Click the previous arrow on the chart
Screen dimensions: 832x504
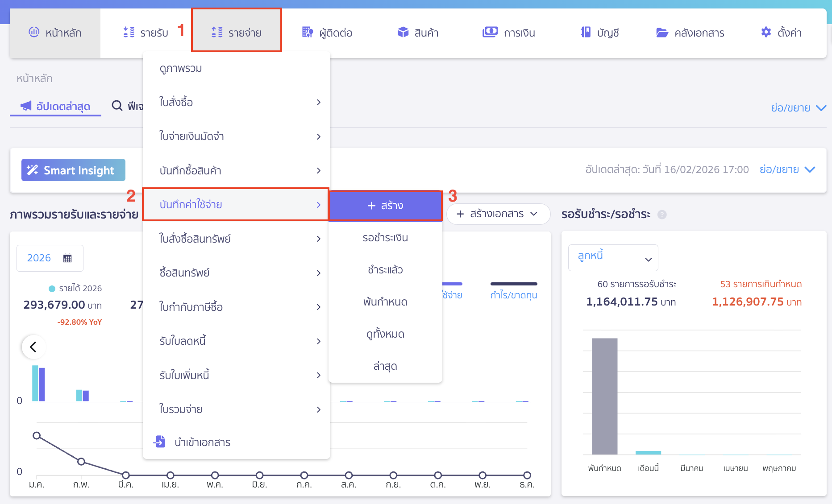[x=33, y=347]
